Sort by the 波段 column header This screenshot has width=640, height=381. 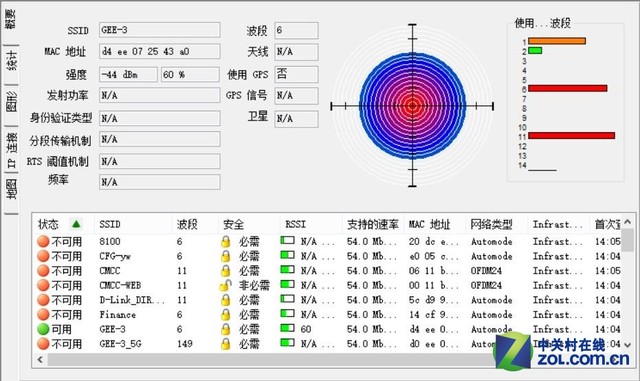point(195,224)
